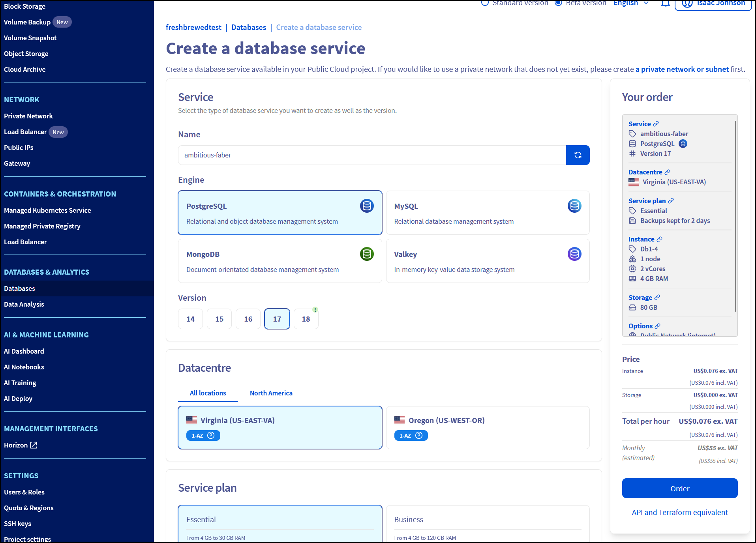
Task: Open Horizon external link icon
Action: tap(34, 445)
